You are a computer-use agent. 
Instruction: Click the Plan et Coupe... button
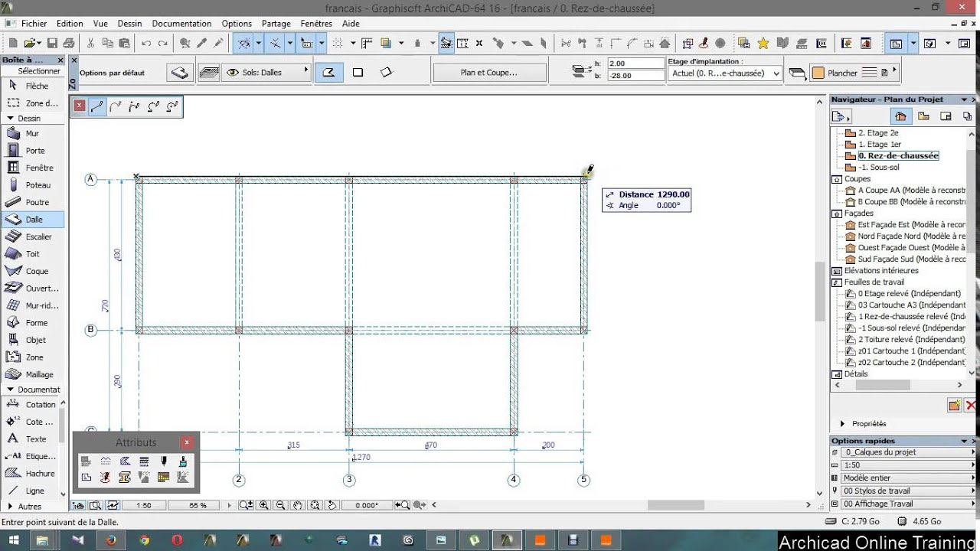pyautogui.click(x=490, y=73)
